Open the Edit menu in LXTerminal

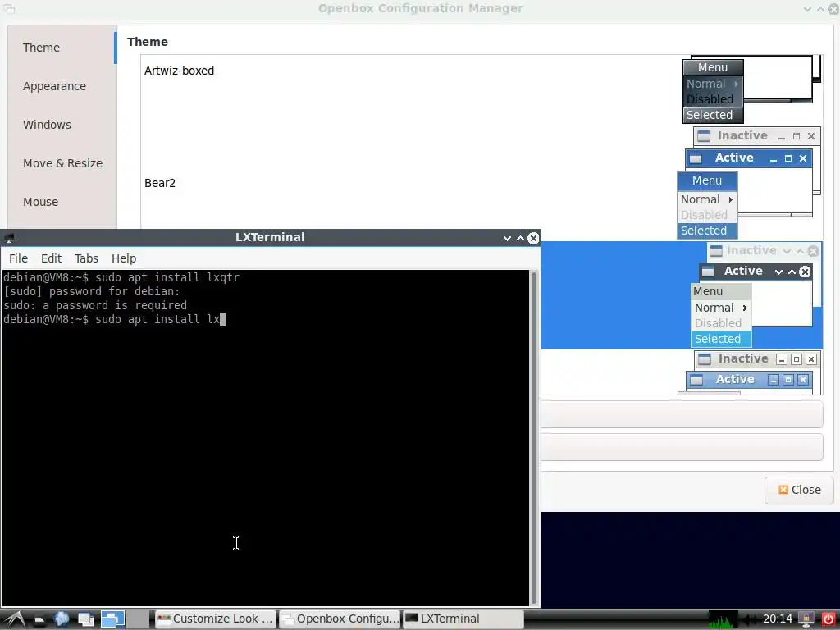point(52,258)
